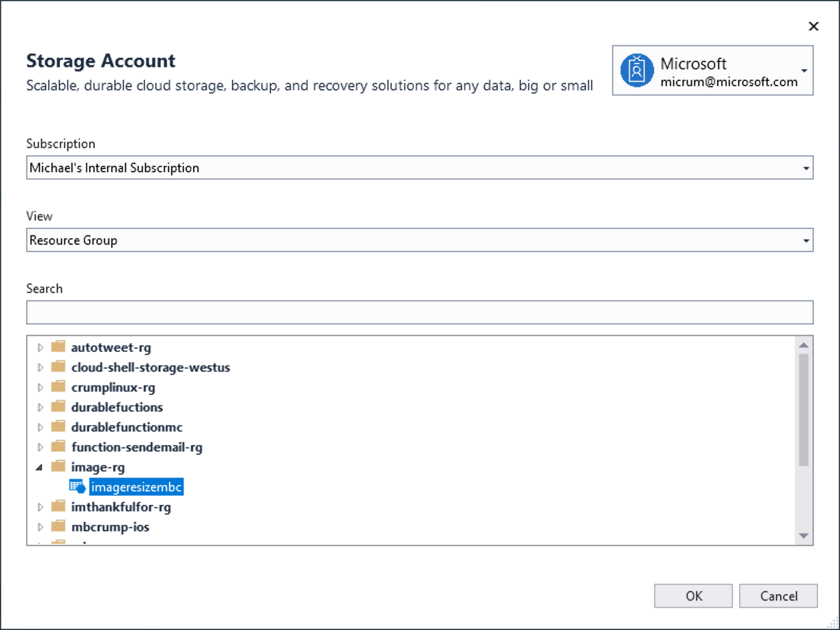
Task: Expand the cloud-shell-storage-westus group
Action: coord(40,367)
